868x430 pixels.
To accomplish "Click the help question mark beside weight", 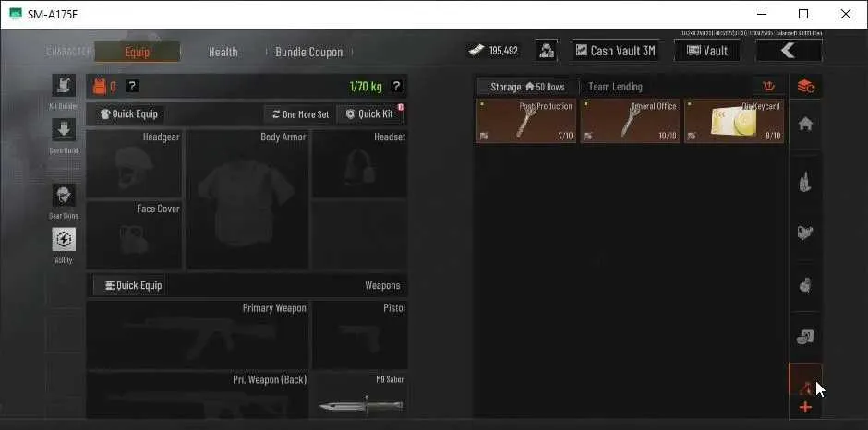I will pos(396,87).
